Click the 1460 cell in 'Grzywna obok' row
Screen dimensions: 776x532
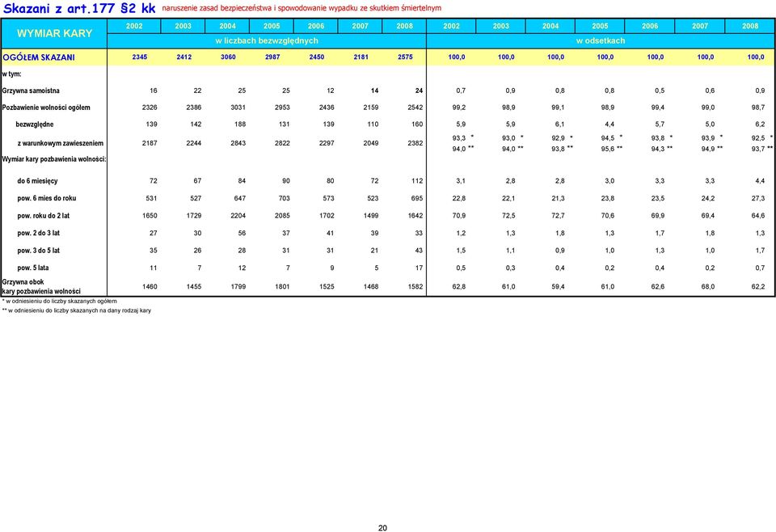point(150,286)
